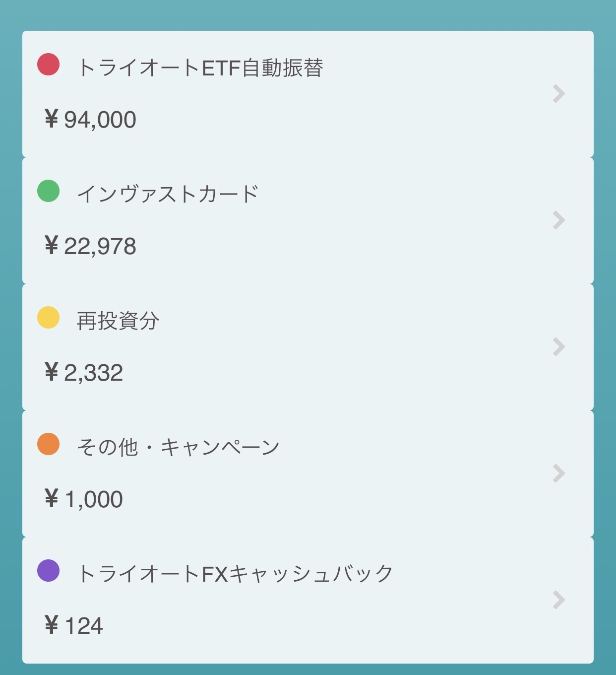Select the インヴァストカード label

(168, 194)
